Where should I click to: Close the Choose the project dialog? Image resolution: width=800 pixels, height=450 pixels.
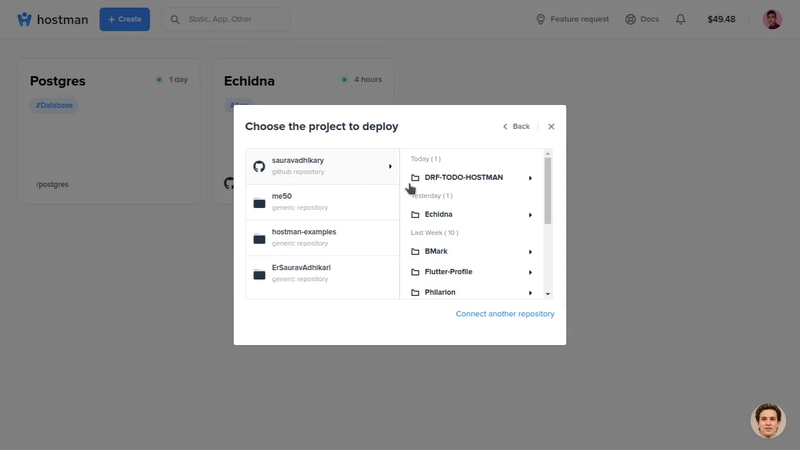tap(551, 127)
